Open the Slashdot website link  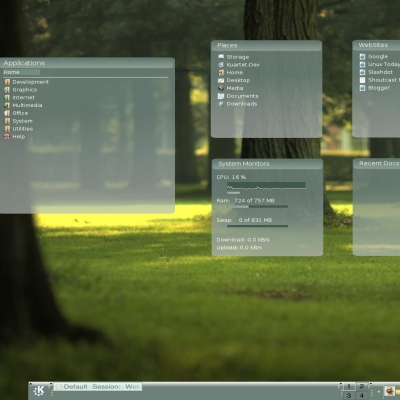point(376,72)
